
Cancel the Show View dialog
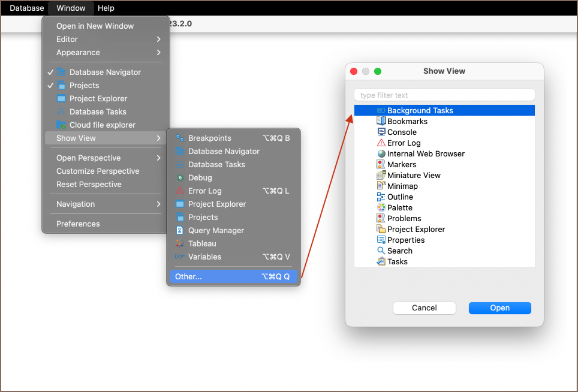click(424, 308)
